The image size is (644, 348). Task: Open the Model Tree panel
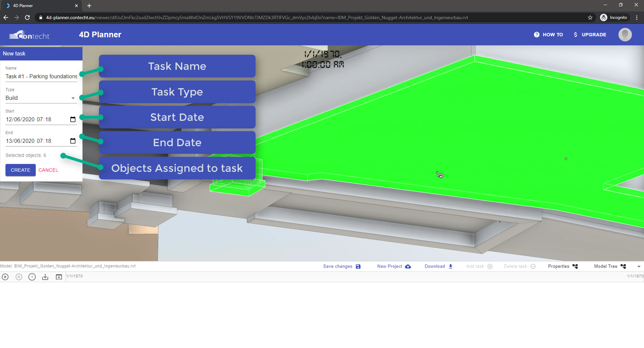(606, 267)
